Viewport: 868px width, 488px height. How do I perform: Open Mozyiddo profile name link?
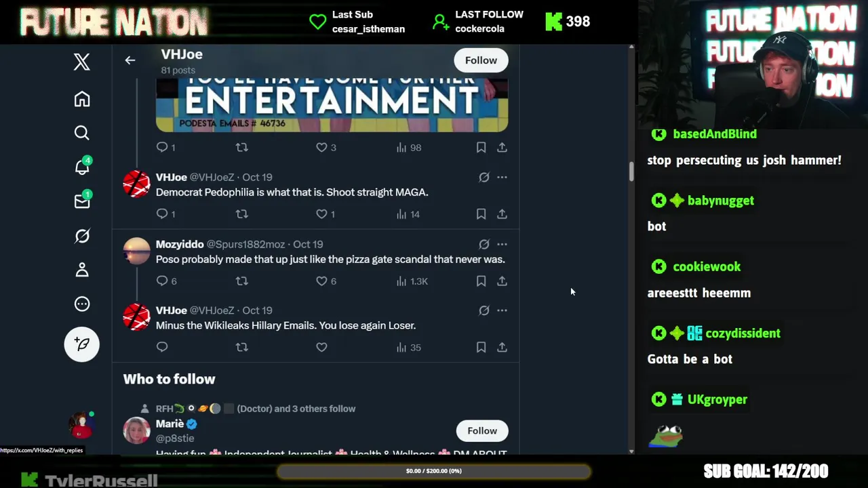tap(180, 244)
